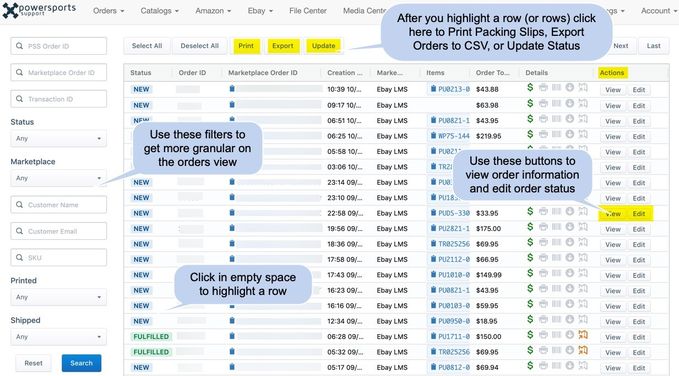Click View for the $219.95 order
Image resolution: width=679 pixels, height=376 pixels.
point(613,136)
